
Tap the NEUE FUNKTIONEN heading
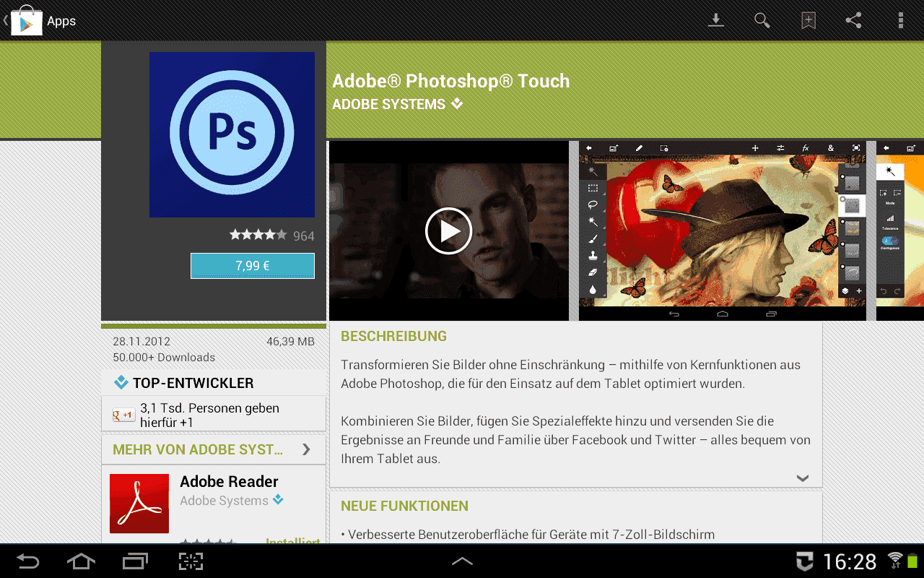[x=404, y=506]
